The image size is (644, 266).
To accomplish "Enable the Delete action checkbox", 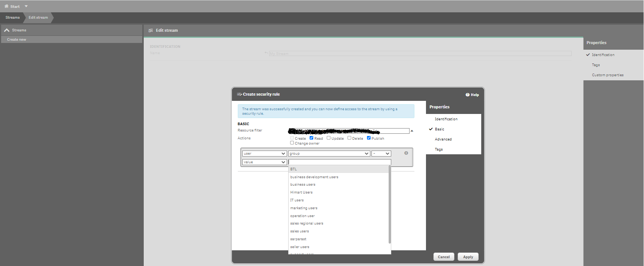I will tap(349, 138).
